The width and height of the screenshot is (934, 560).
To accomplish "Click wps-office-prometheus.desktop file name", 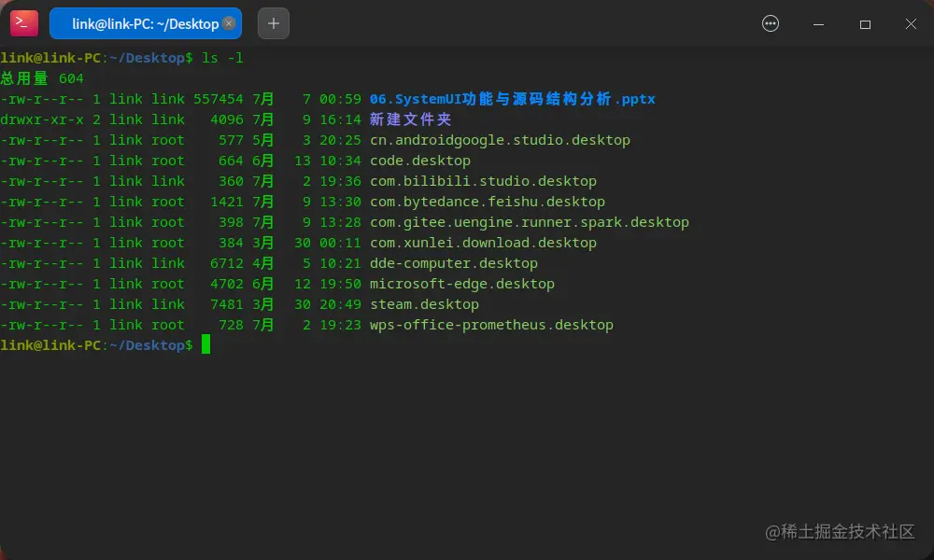I will pos(491,325).
